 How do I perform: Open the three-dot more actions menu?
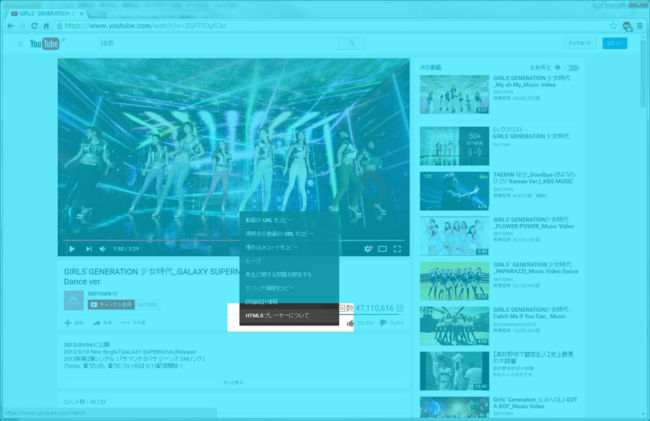(126, 323)
